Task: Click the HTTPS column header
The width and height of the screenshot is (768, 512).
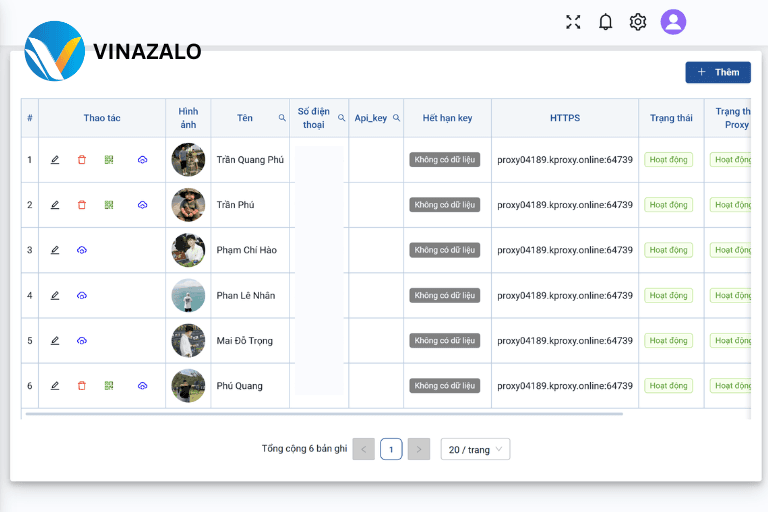Action: click(x=565, y=118)
